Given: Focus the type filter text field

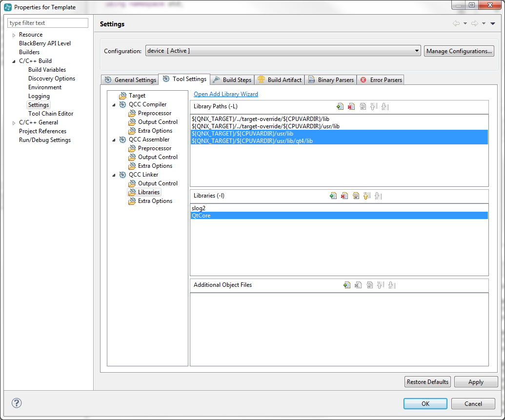Looking at the screenshot, I should pos(48,23).
